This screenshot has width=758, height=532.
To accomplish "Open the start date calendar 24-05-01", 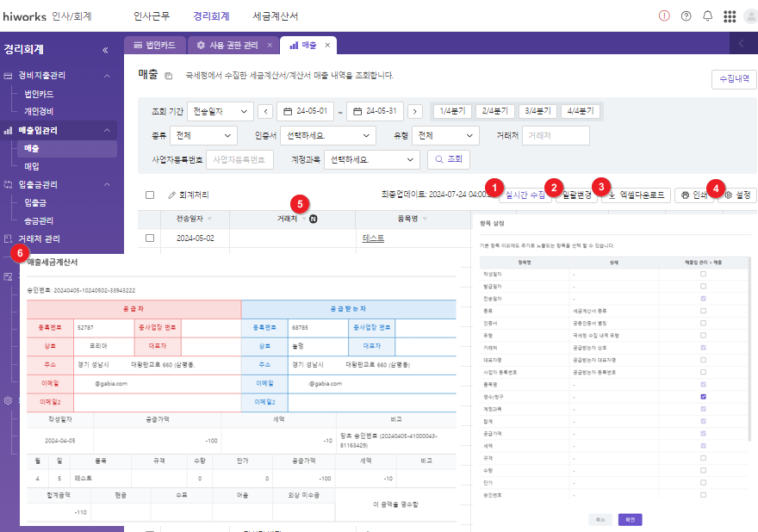I will point(306,111).
